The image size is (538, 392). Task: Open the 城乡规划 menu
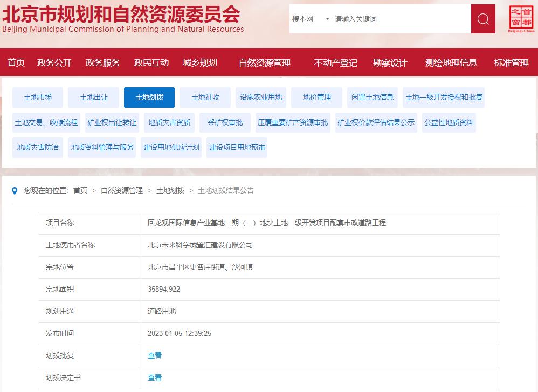tap(199, 63)
